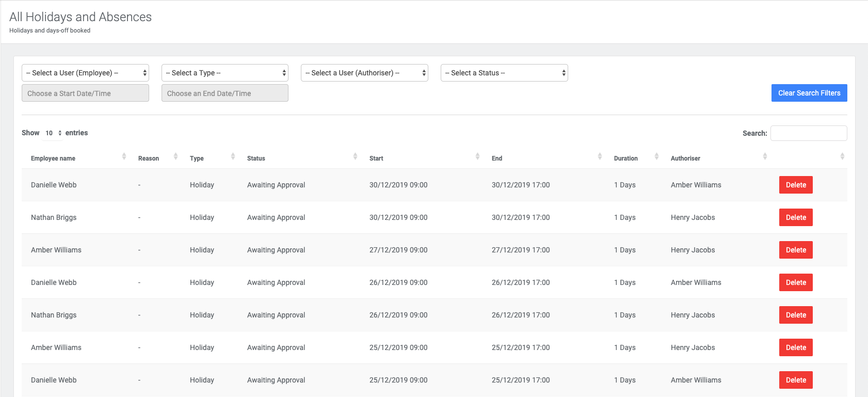Click Amber Williams name in 27/12/2019 row
Screen dimensions: 868x397
[56, 250]
